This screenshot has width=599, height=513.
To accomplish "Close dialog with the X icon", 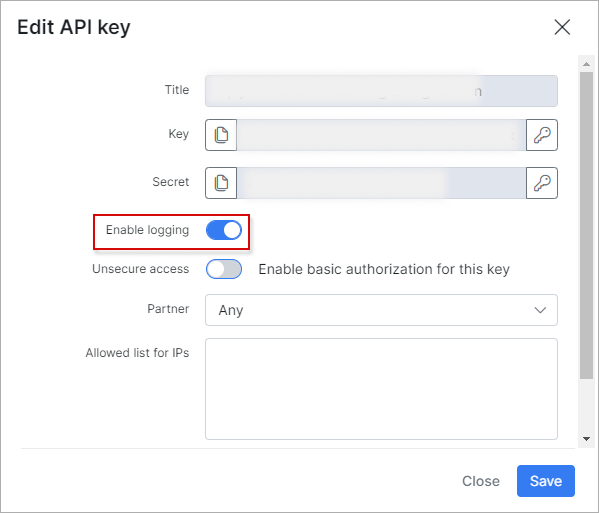I will 562,27.
